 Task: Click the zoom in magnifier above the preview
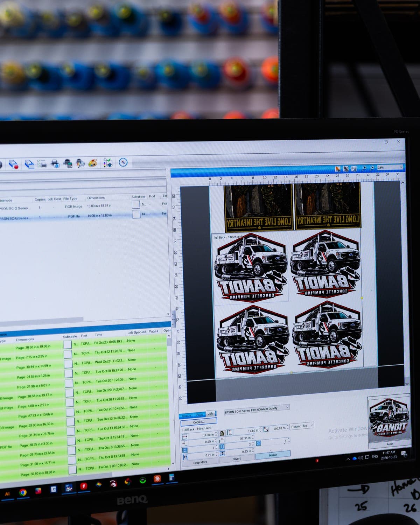click(364, 168)
